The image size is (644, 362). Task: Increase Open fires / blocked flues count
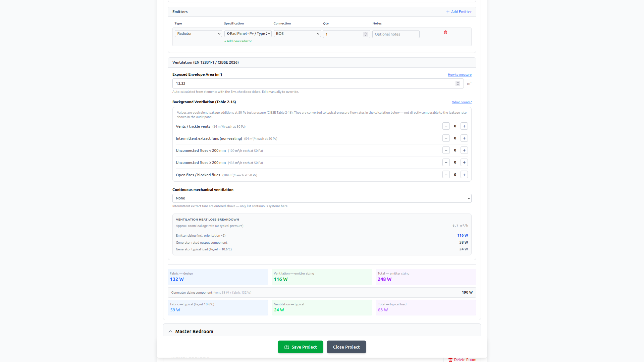(x=464, y=175)
